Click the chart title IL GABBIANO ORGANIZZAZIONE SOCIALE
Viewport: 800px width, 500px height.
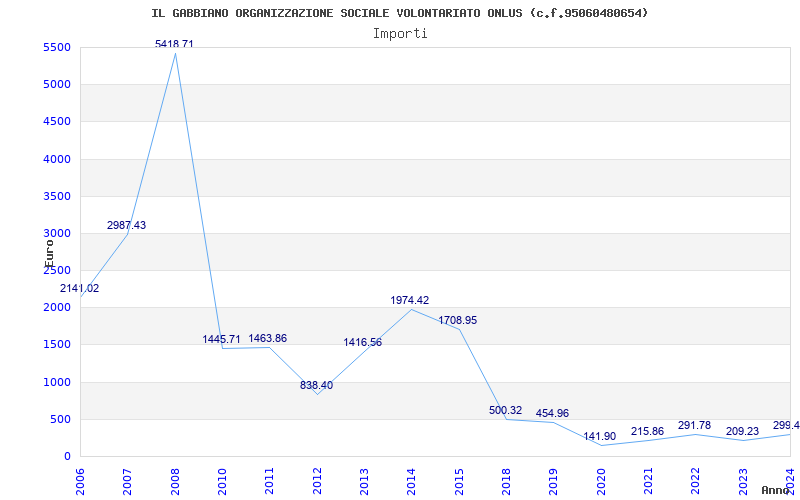coord(399,13)
